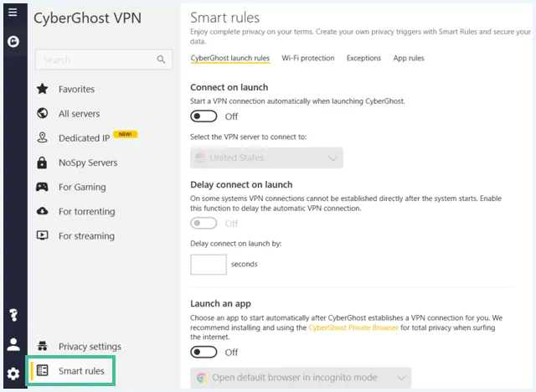This screenshot has height=392, width=536.
Task: Click the NEW! badge beside Dedicated IP
Action: coord(126,134)
